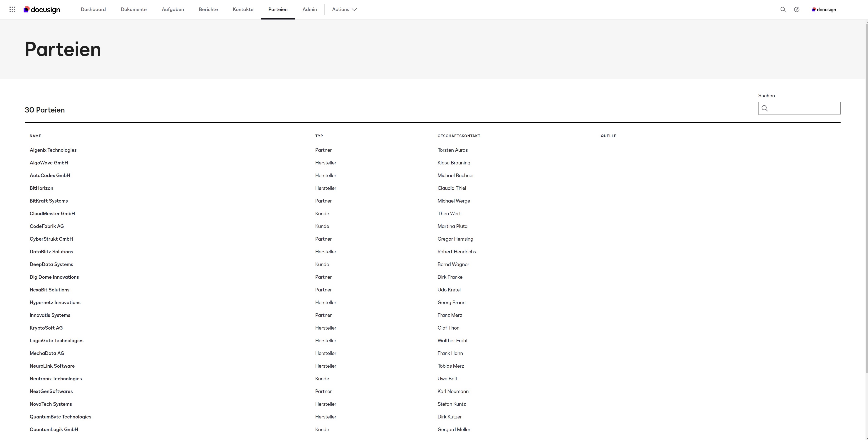868x440 pixels.
Task: Select DigiDome Innovations entry
Action: pyautogui.click(x=54, y=277)
